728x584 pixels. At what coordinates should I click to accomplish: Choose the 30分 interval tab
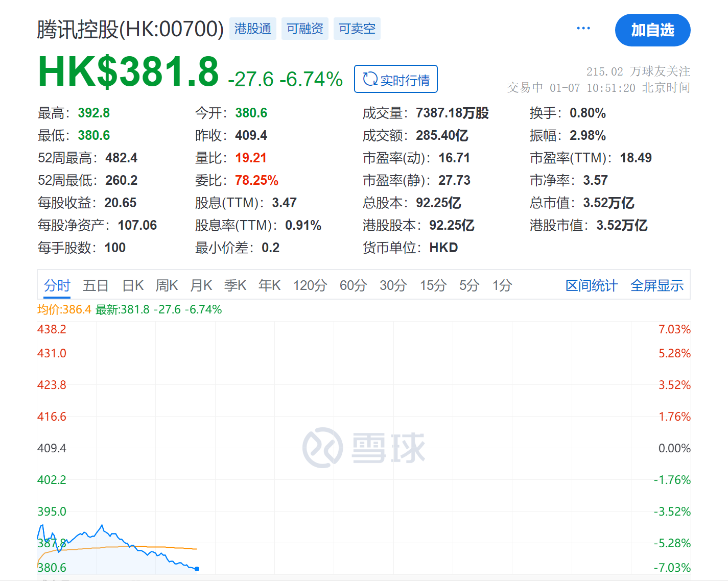pos(393,285)
